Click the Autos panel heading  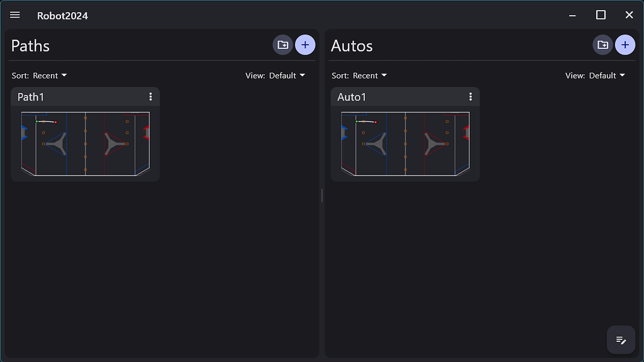[352, 45]
